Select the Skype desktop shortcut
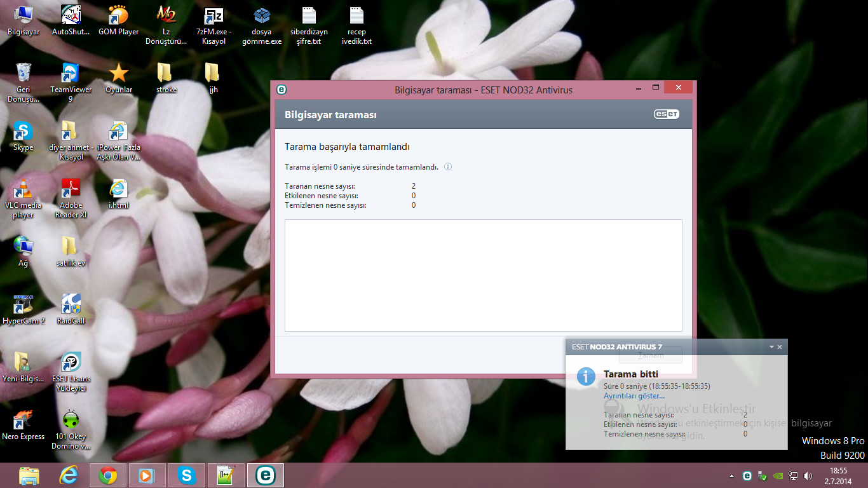Image resolution: width=868 pixels, height=488 pixels. click(x=24, y=136)
